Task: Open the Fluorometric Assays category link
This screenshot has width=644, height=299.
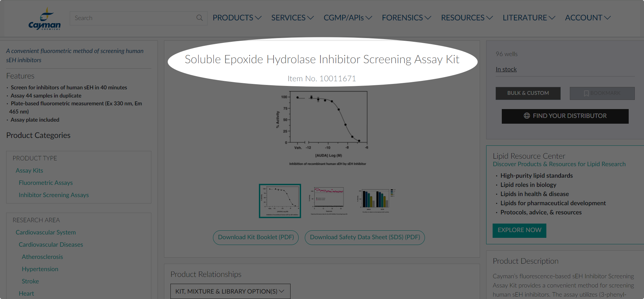Action: point(46,183)
